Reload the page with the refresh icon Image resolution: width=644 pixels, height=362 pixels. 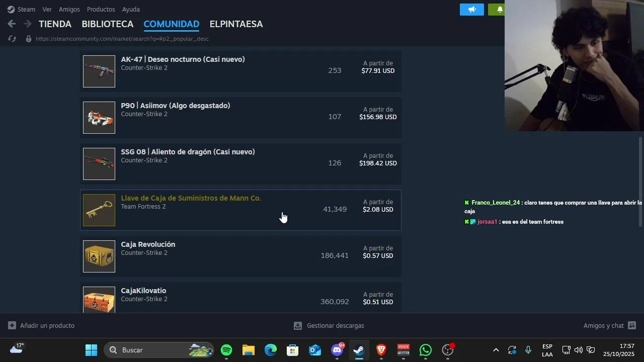[x=13, y=39]
